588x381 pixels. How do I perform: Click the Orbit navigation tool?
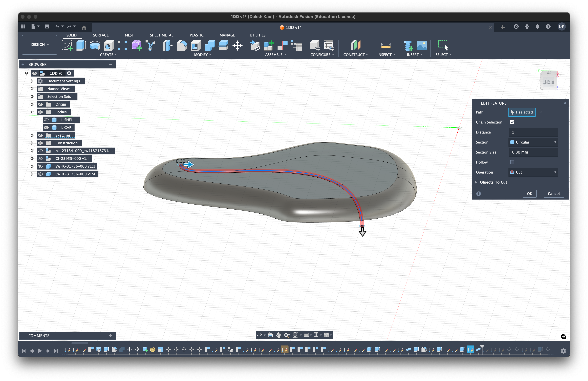click(259, 335)
